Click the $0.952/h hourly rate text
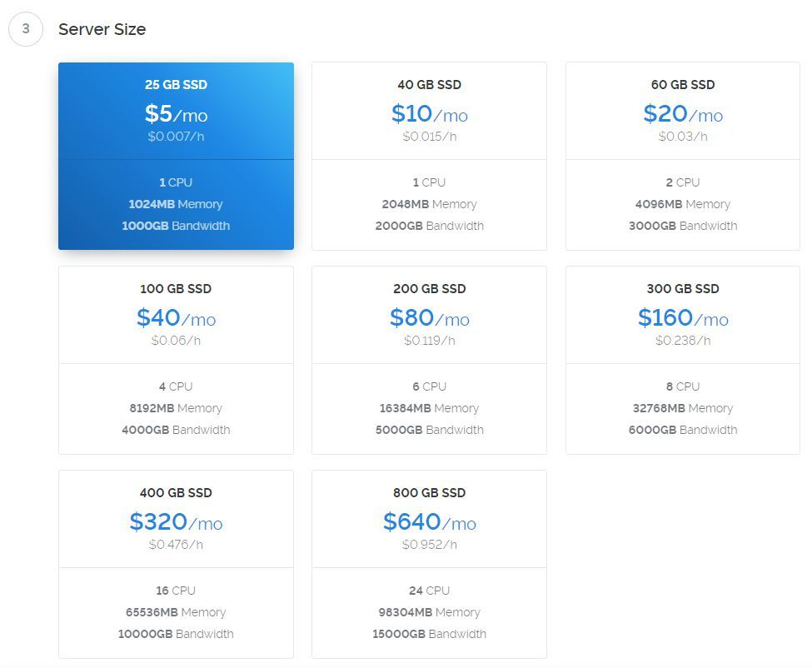812x668 pixels. click(x=429, y=545)
